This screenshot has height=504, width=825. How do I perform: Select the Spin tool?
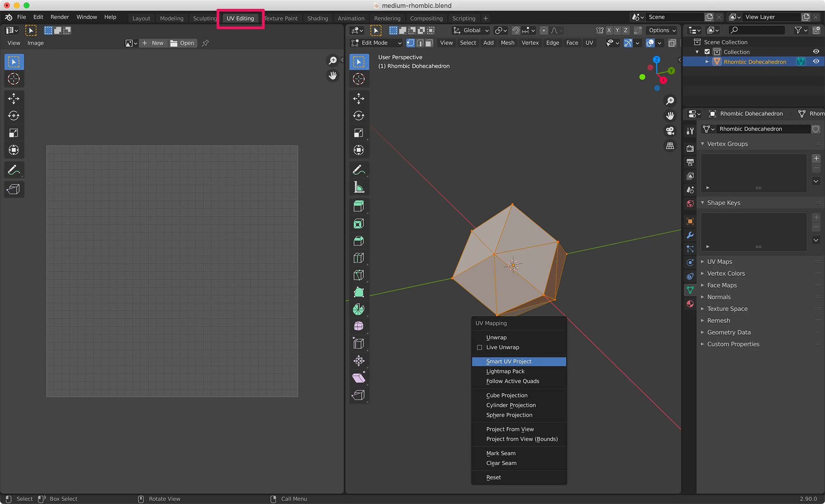[x=359, y=309]
